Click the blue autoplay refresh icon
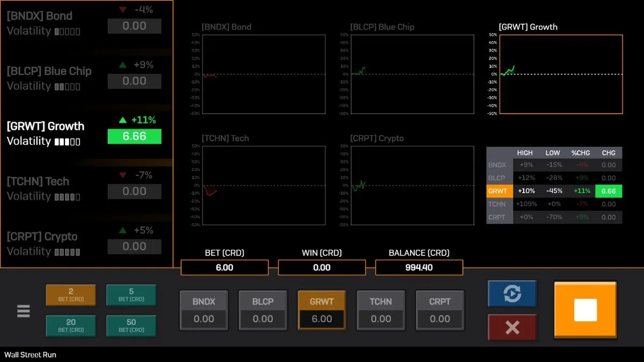 512,293
